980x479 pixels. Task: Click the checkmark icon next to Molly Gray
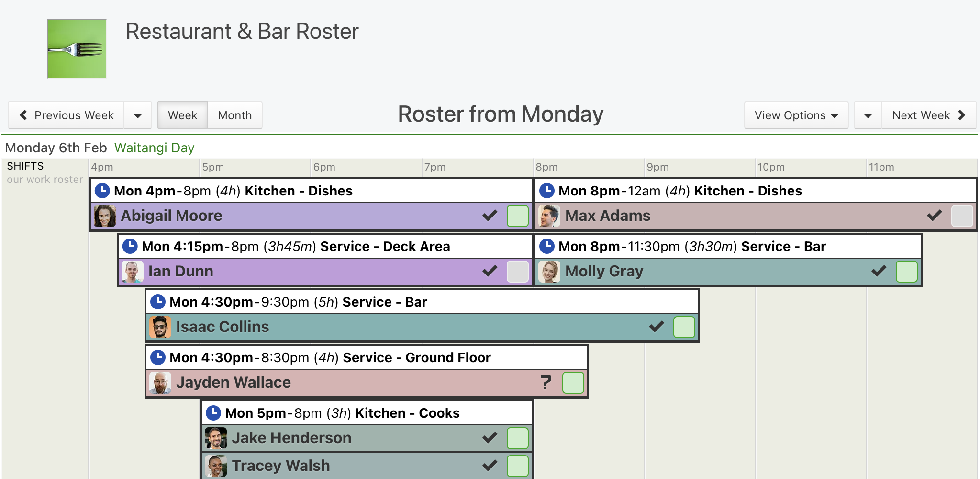pos(879,271)
